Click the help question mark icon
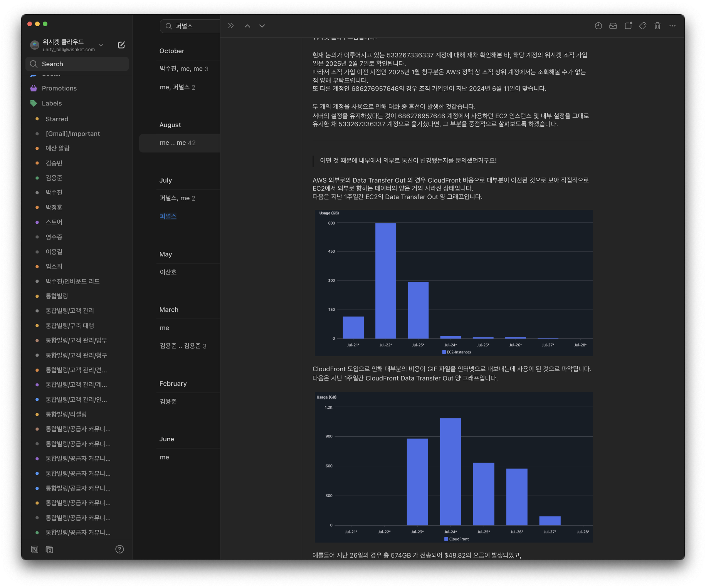Viewport: 706px width, 588px height. 119,549
